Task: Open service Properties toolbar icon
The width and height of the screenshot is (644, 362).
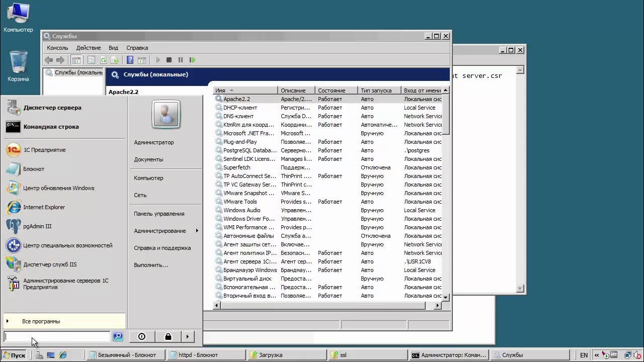Action: [x=91, y=60]
